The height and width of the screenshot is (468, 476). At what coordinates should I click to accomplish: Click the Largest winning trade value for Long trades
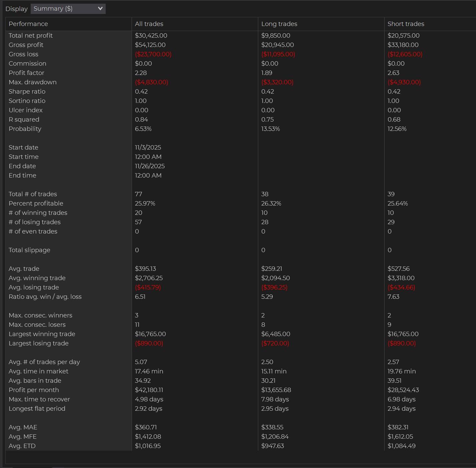tap(276, 334)
